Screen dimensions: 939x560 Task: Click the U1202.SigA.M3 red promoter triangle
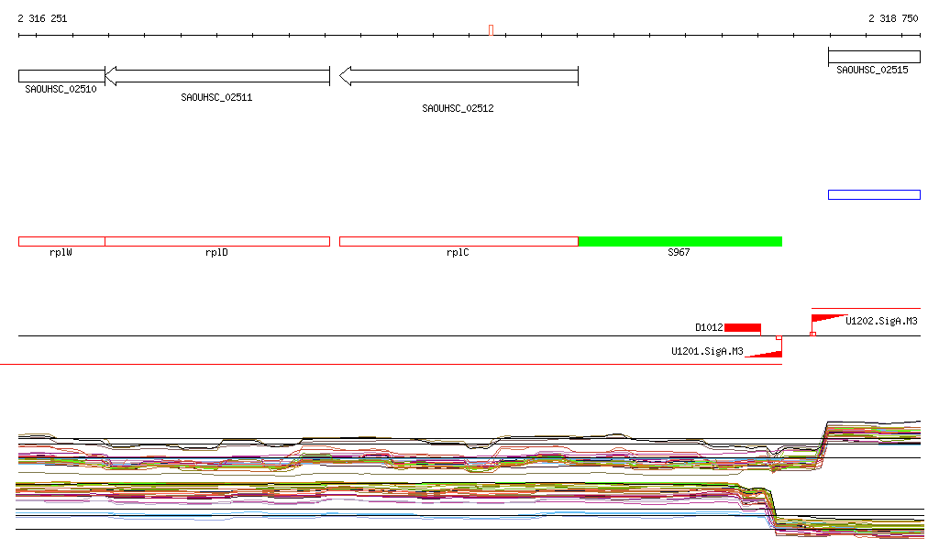[x=828, y=318]
